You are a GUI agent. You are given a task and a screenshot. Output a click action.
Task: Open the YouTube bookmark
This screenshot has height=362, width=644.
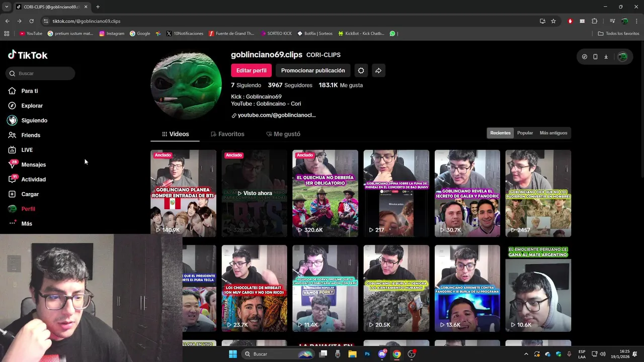pos(31,34)
